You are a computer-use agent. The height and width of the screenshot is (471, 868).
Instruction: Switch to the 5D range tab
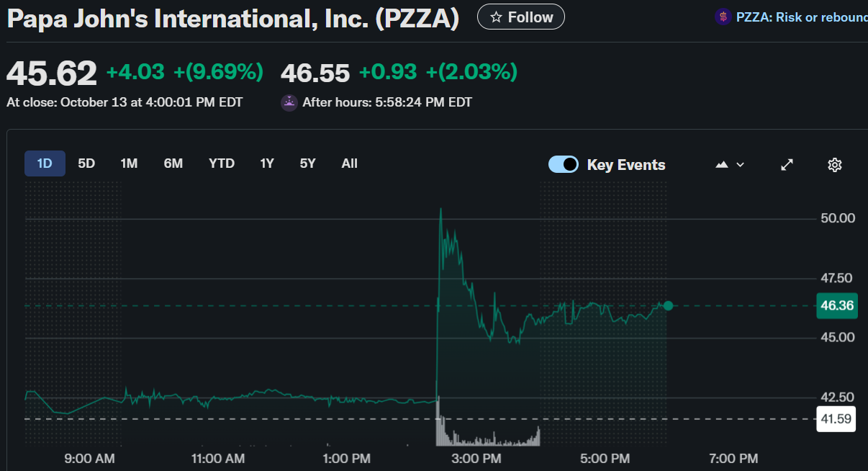coord(86,163)
